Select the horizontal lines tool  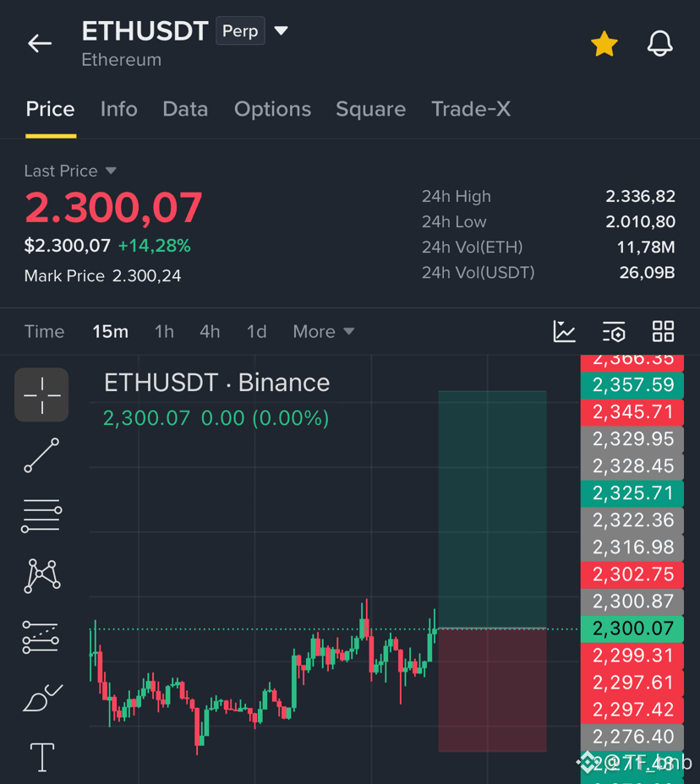41,515
